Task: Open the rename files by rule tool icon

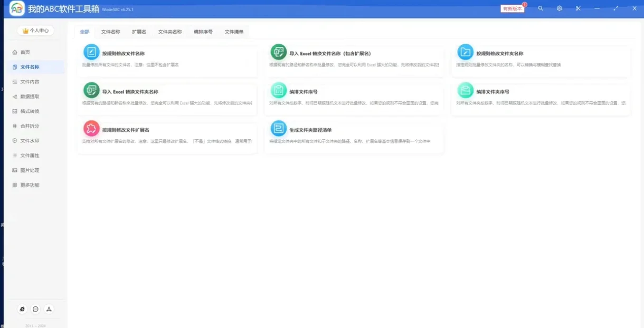Action: click(91, 52)
